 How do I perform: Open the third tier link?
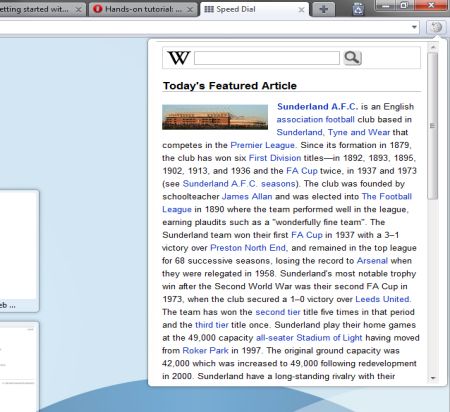(x=212, y=325)
